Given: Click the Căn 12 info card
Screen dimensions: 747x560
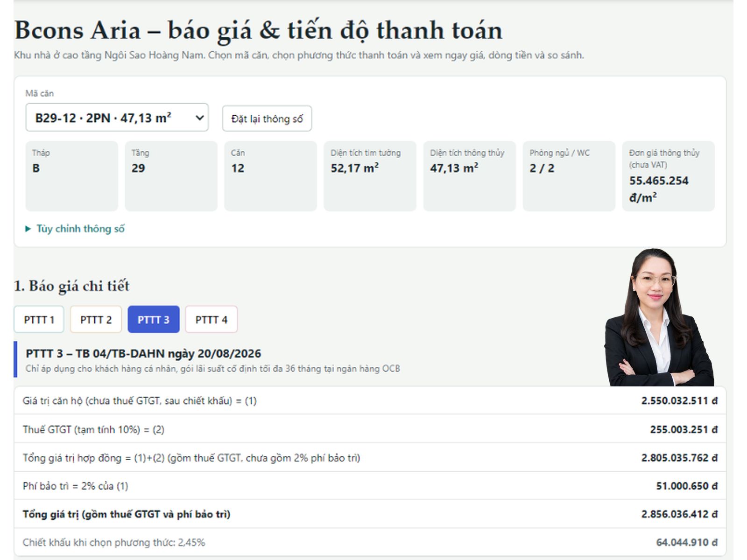Looking at the screenshot, I should tap(270, 176).
